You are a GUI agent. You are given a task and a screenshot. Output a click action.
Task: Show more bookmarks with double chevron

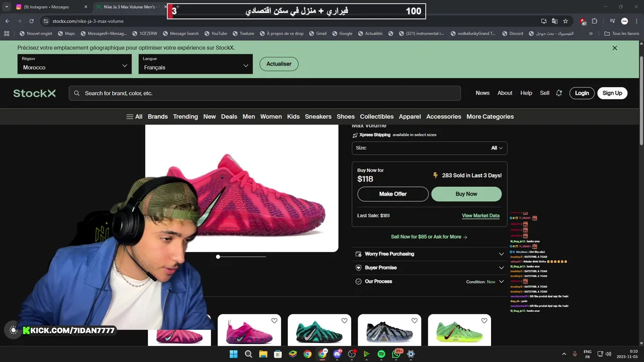point(591,34)
